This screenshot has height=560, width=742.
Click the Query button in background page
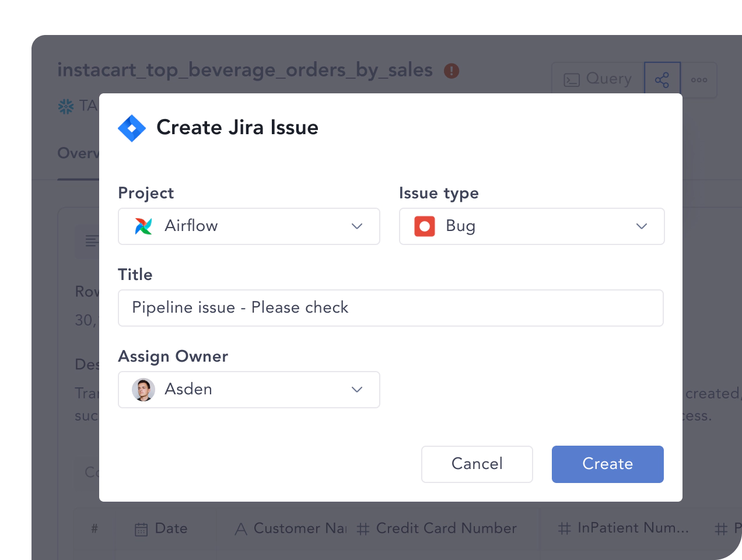[598, 79]
